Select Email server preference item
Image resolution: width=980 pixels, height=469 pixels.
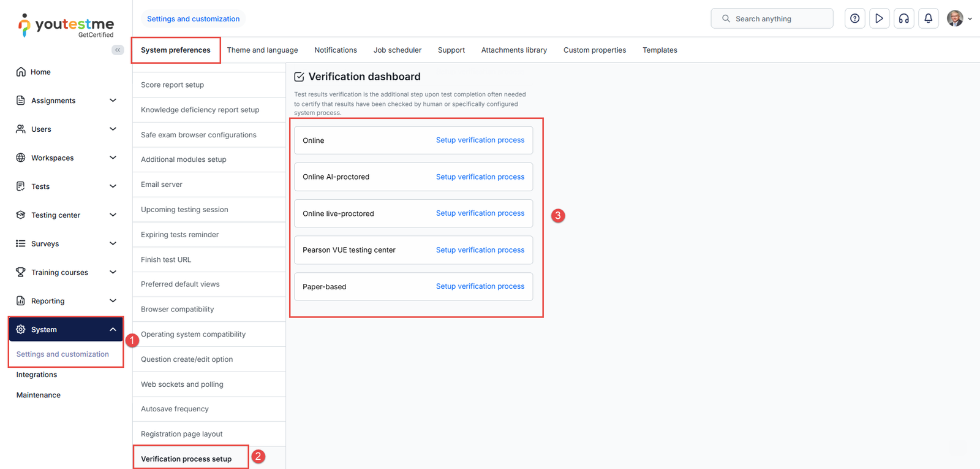pyautogui.click(x=162, y=185)
